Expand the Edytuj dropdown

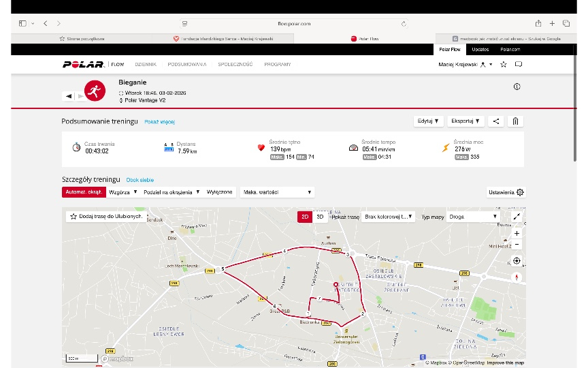[x=428, y=121]
